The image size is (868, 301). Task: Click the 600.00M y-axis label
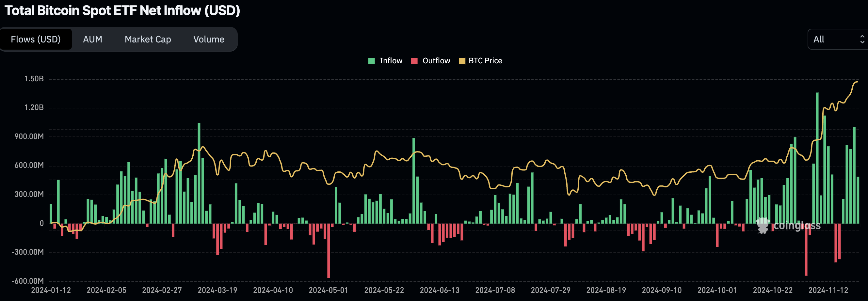coord(29,165)
